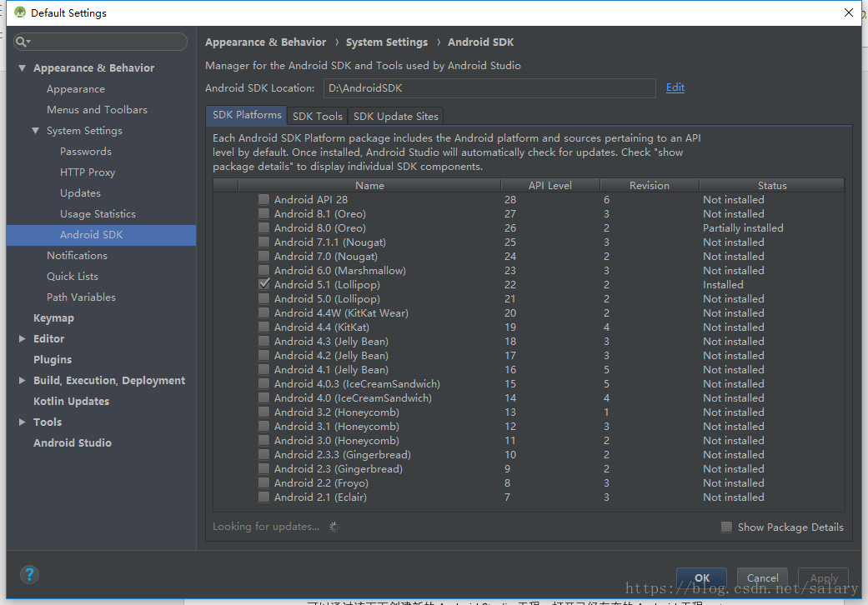Screen dimensions: 868x605
Task: Open Quick Lists settings
Action: [73, 277]
